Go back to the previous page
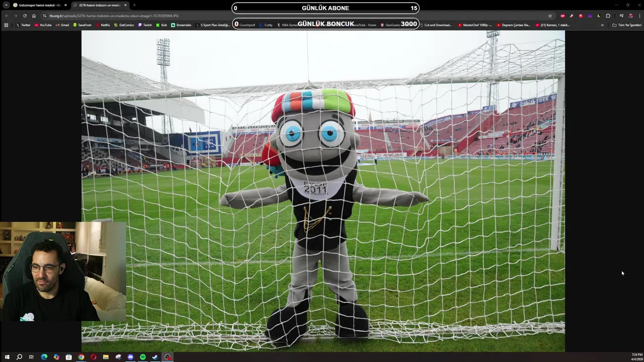The height and width of the screenshot is (362, 644). tap(7, 16)
